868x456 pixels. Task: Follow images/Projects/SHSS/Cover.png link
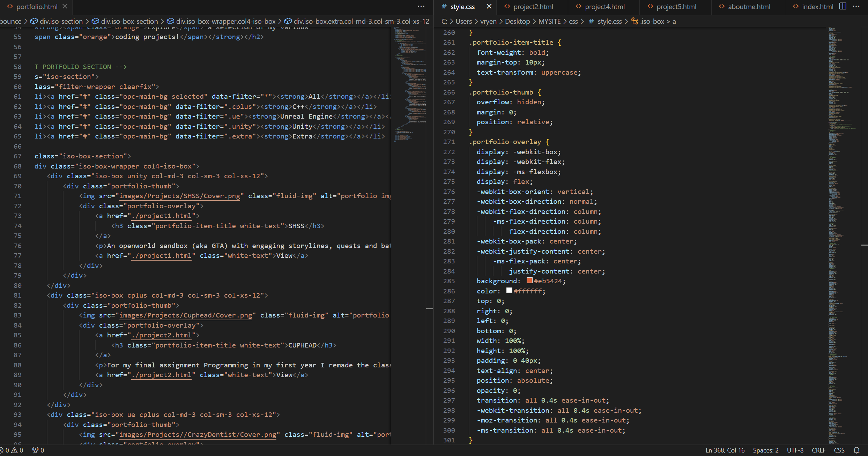point(179,196)
